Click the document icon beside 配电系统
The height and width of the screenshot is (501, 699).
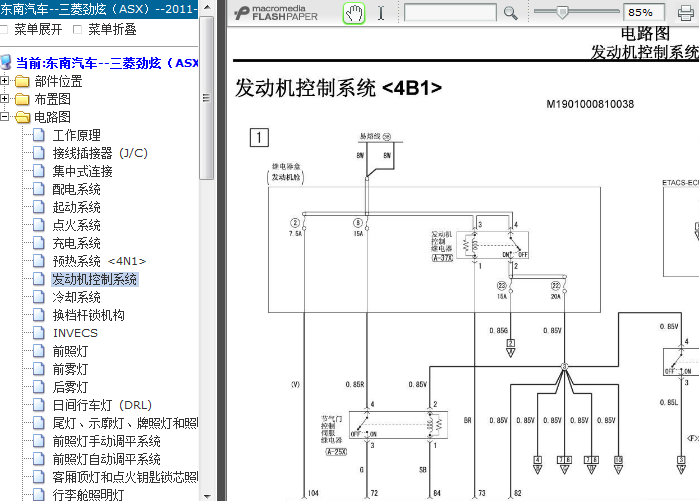[39, 189]
